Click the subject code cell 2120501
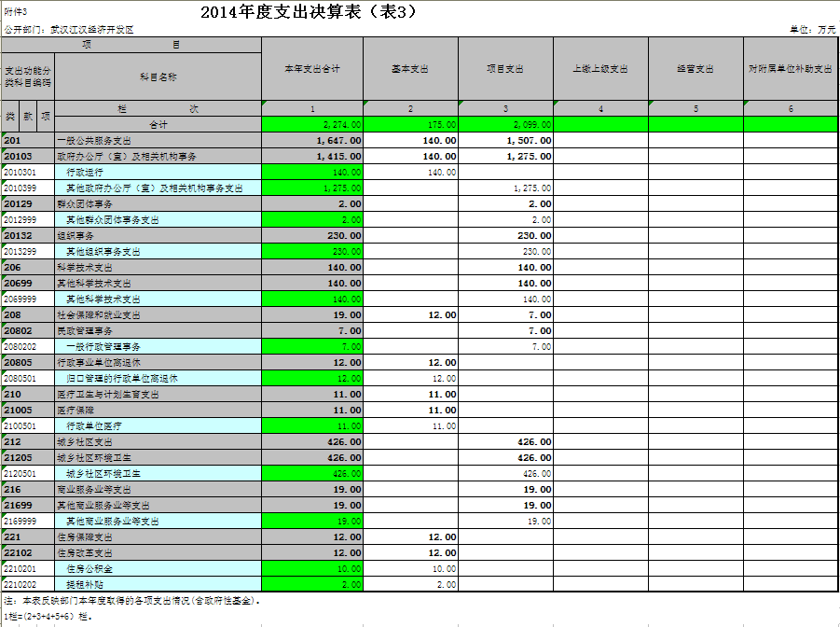 click(x=28, y=473)
